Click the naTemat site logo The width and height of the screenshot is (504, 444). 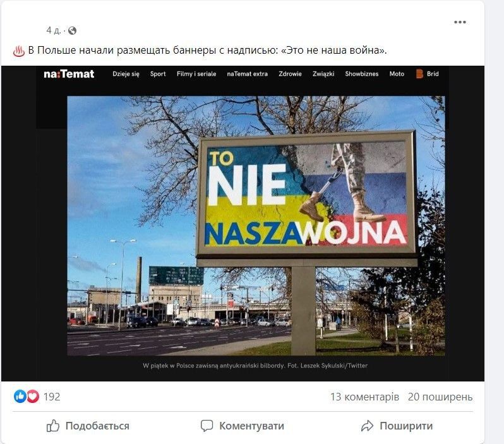tap(69, 74)
